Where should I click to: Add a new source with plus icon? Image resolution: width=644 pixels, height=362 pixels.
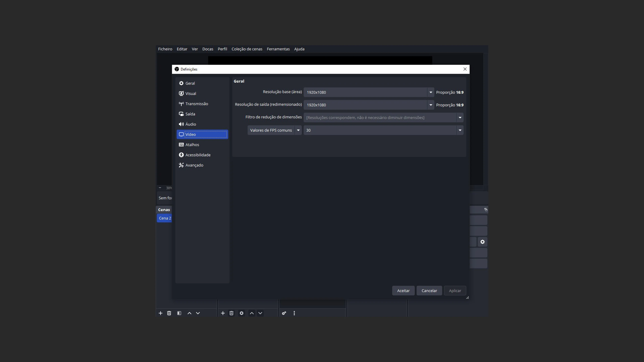[223, 313]
